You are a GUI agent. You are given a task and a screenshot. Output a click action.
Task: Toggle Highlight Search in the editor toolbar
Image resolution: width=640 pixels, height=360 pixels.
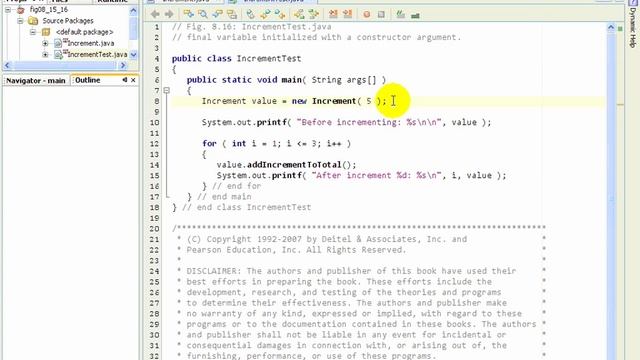pyautogui.click(x=232, y=14)
